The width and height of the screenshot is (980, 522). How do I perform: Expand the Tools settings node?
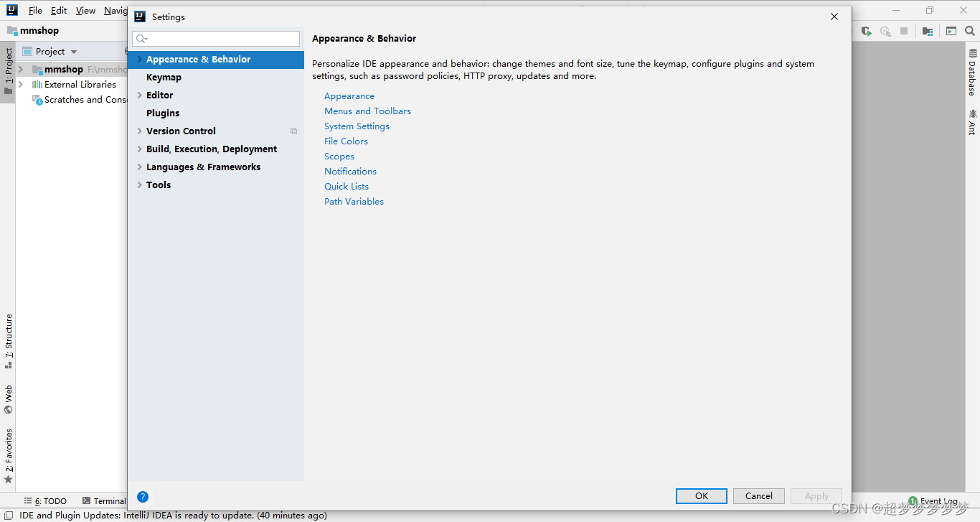(x=139, y=185)
